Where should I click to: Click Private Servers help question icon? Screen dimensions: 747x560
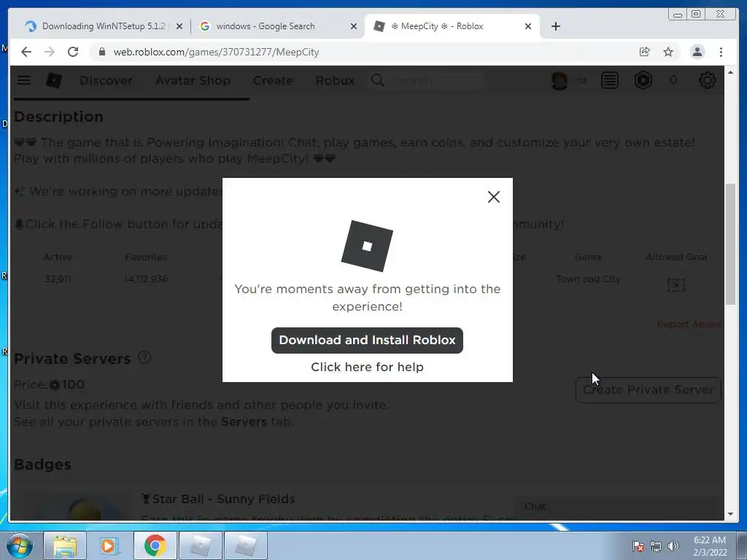(144, 357)
